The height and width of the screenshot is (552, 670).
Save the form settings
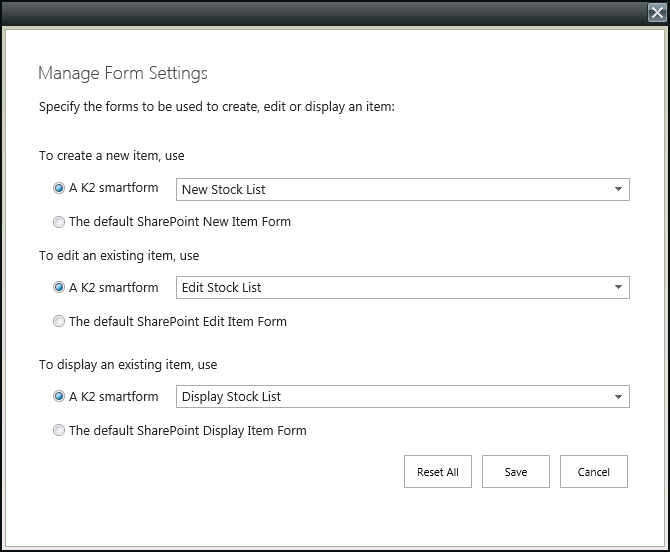[516, 472]
